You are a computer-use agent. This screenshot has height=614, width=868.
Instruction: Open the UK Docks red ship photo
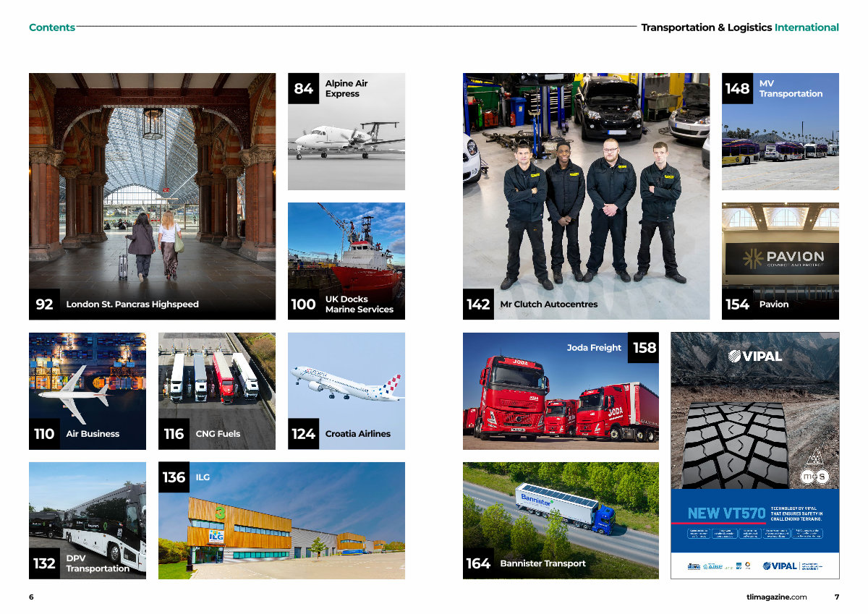coord(346,261)
